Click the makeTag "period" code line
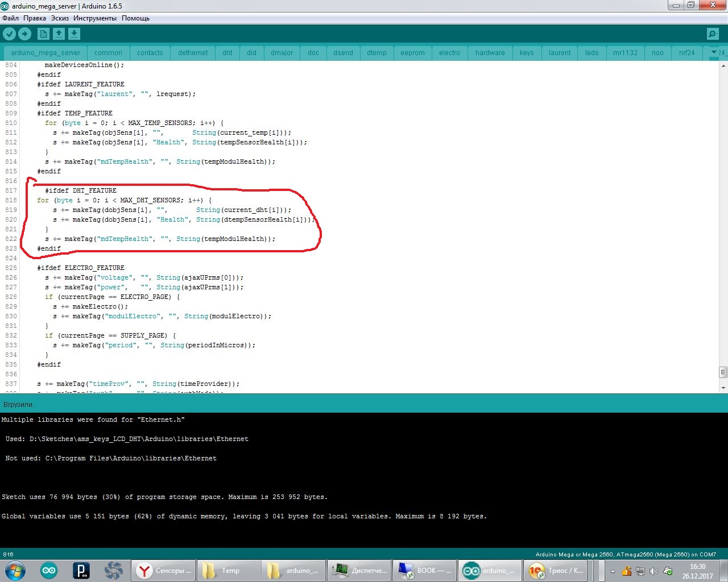Viewport: 728px width, 582px height. [x=154, y=346]
